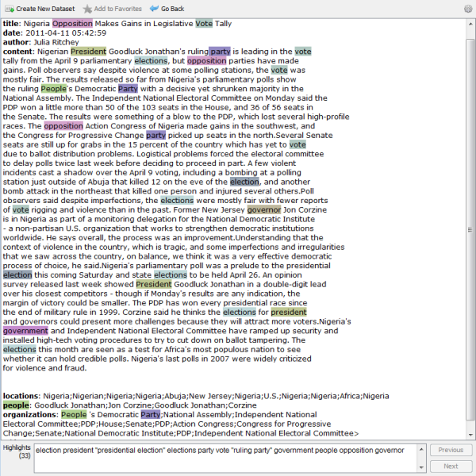Viewport: 476px width, 476px height.
Task: Click highlighted 'elections' before 'to be held April 26'
Action: (x=171, y=275)
